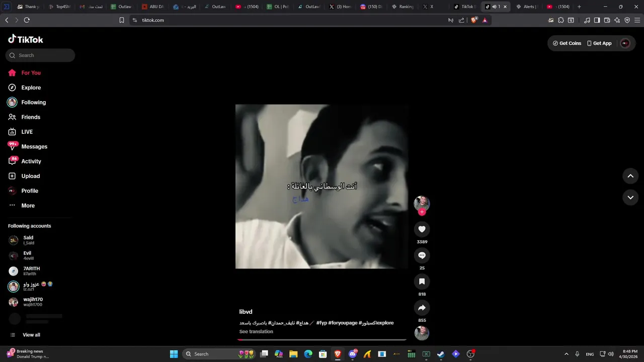This screenshot has width=644, height=362.
Task: Open the video comments icon
Action: [422, 255]
